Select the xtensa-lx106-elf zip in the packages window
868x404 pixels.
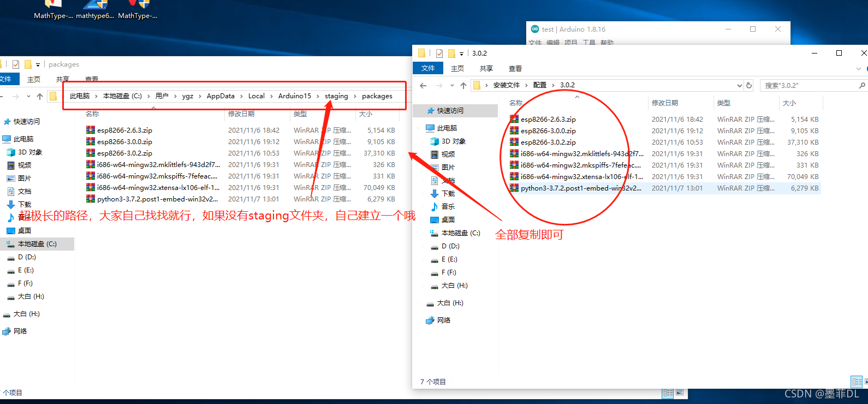click(158, 188)
